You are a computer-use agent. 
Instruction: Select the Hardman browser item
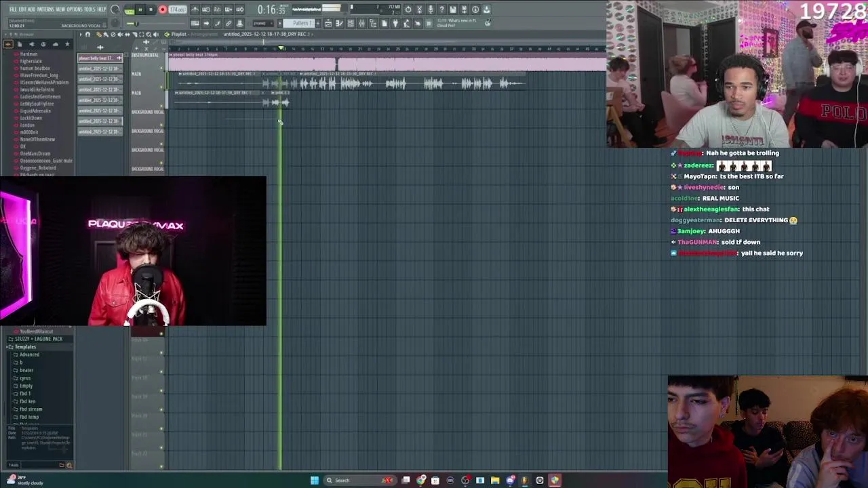coord(28,54)
